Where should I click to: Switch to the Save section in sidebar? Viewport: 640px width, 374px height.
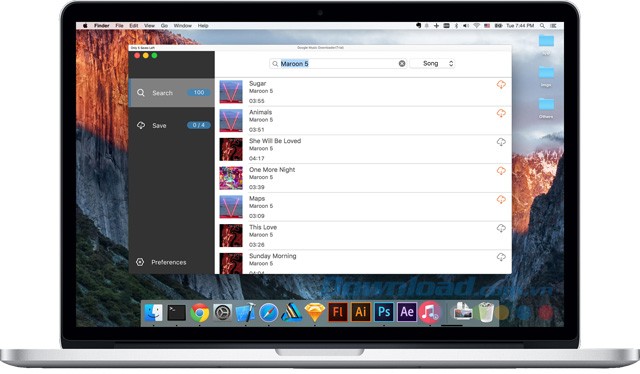(x=171, y=125)
